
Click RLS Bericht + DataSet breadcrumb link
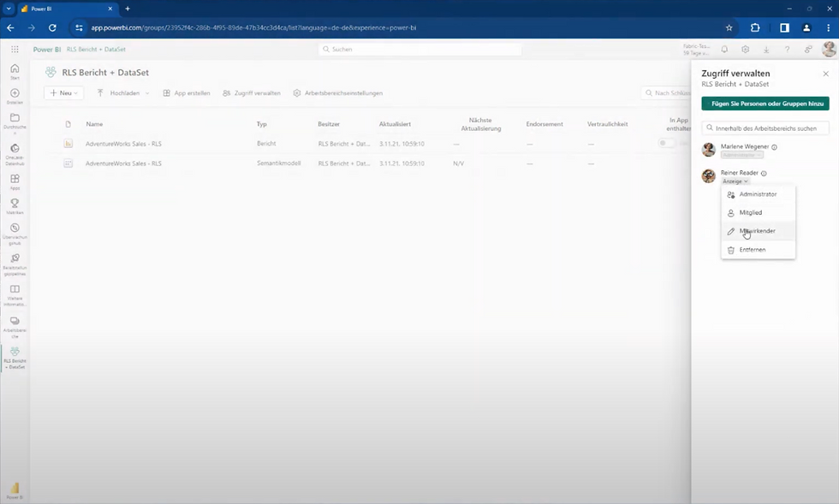tap(96, 50)
